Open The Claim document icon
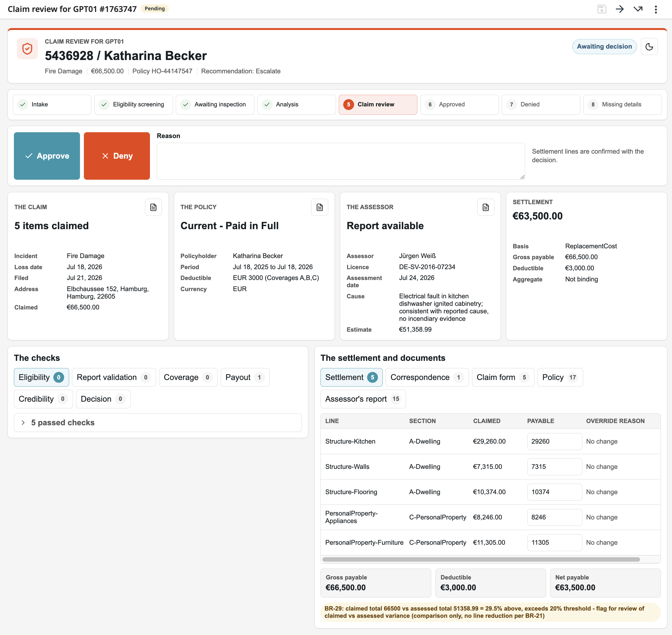 (x=153, y=207)
